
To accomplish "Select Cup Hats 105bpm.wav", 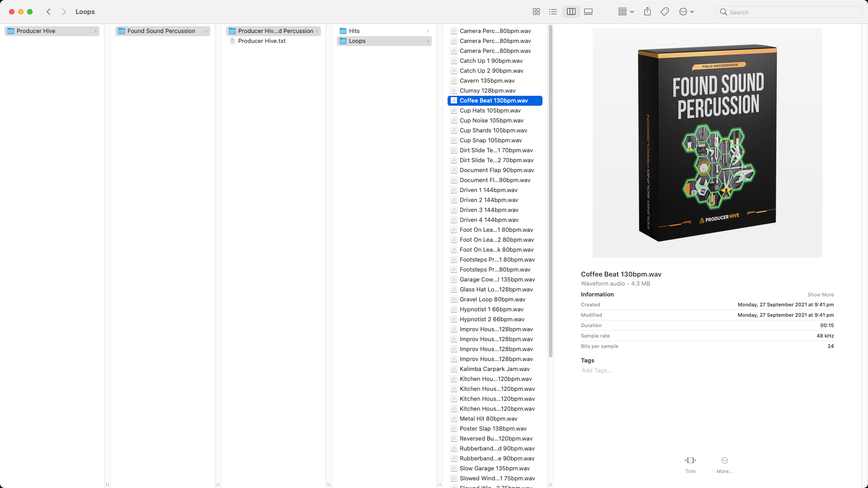I will pos(495,110).
